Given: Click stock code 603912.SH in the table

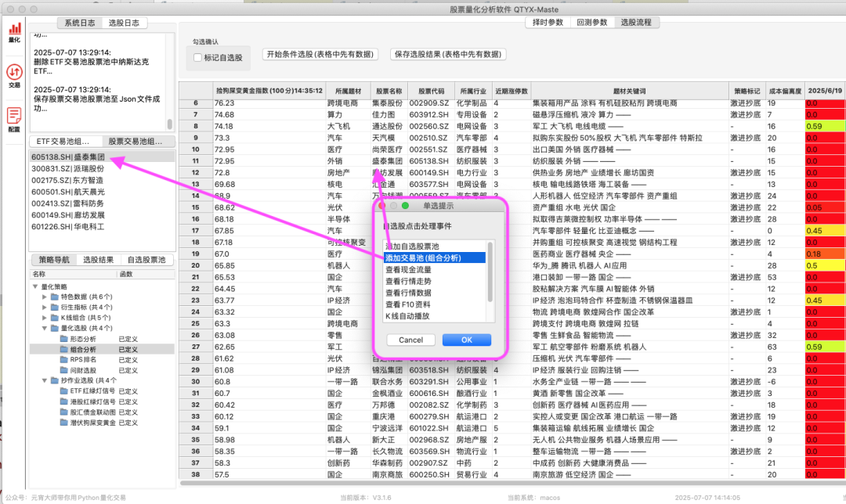Looking at the screenshot, I should [429, 115].
